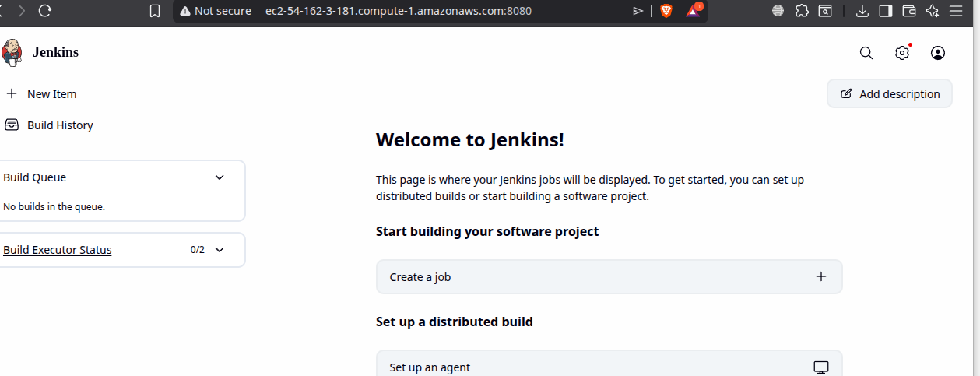980x376 pixels.
Task: Open New Item in the sidebar
Action: pyautogui.click(x=41, y=93)
